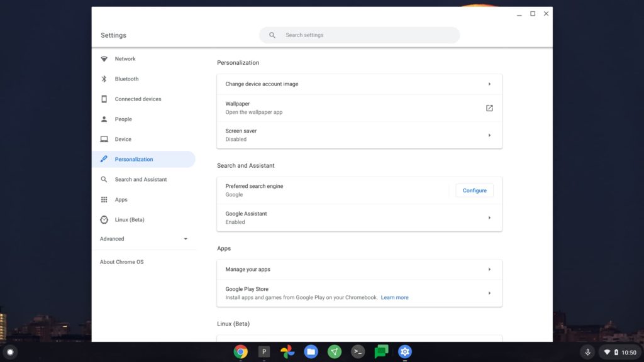Maximize the Settings window

pyautogui.click(x=533, y=14)
